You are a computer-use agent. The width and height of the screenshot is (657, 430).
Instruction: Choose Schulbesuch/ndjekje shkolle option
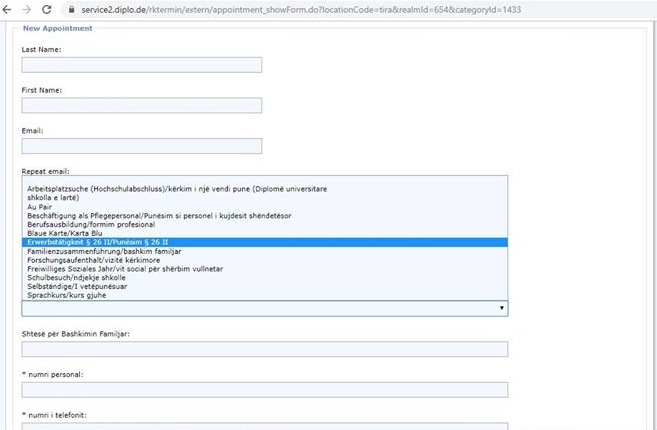click(x=265, y=278)
